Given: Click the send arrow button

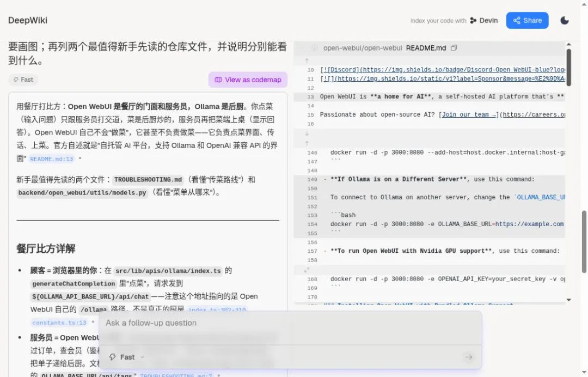Looking at the screenshot, I should pyautogui.click(x=469, y=357).
